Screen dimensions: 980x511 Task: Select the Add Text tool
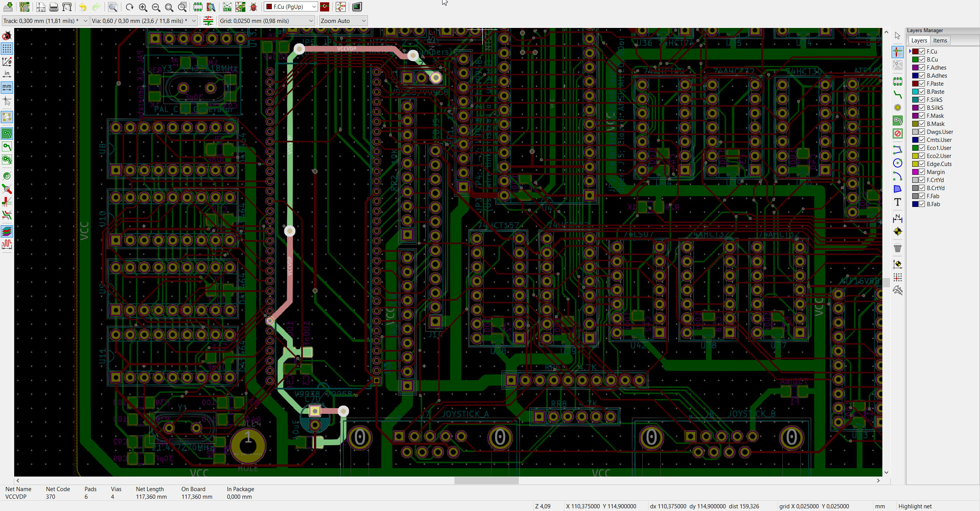click(x=897, y=202)
